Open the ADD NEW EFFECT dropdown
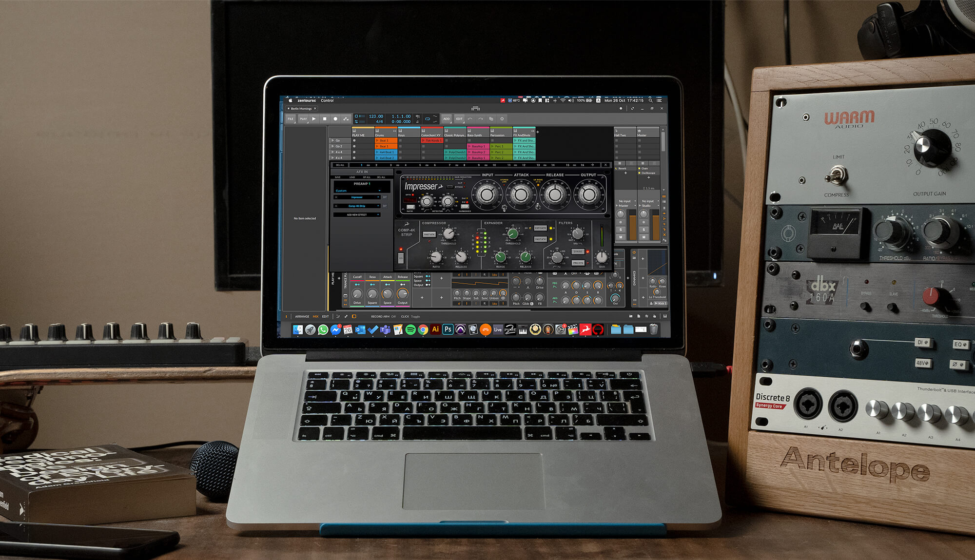Screen dimensions: 975x560 pos(357,214)
